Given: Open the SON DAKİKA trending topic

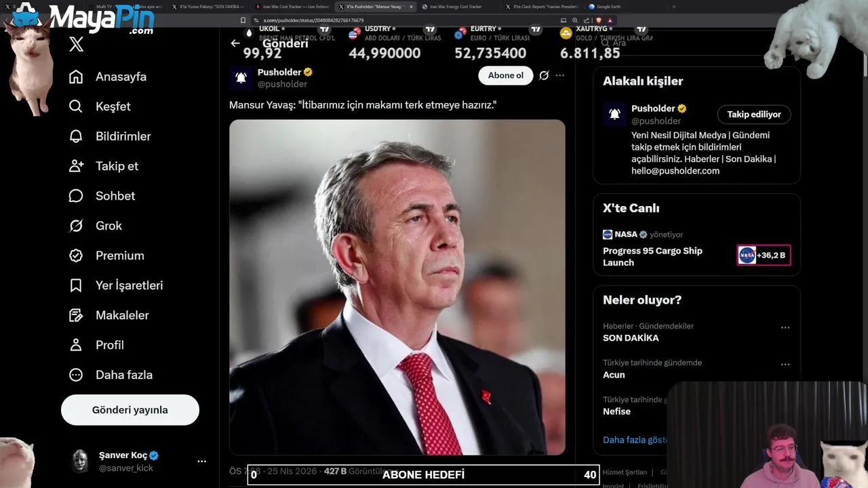Looking at the screenshot, I should pos(631,338).
